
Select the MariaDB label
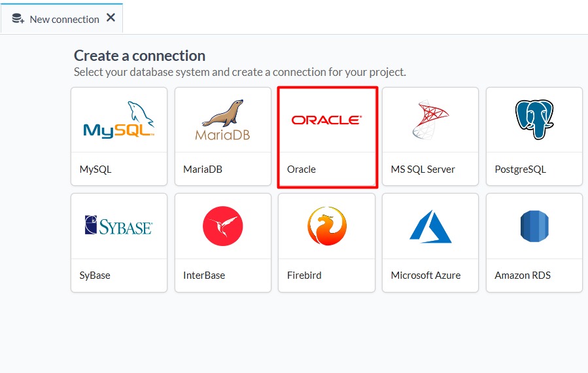tap(203, 169)
